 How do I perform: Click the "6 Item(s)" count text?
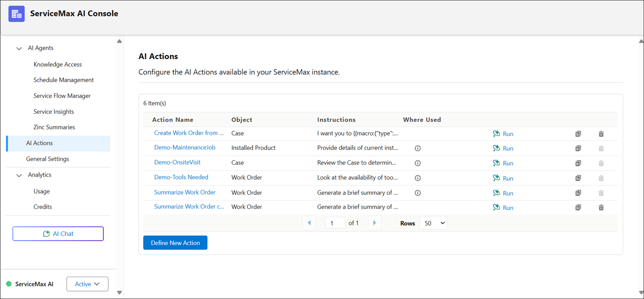click(x=155, y=103)
